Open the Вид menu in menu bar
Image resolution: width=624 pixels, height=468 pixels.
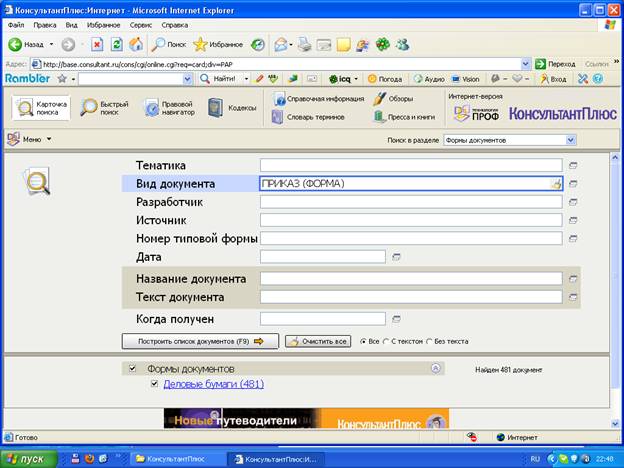coord(71,23)
